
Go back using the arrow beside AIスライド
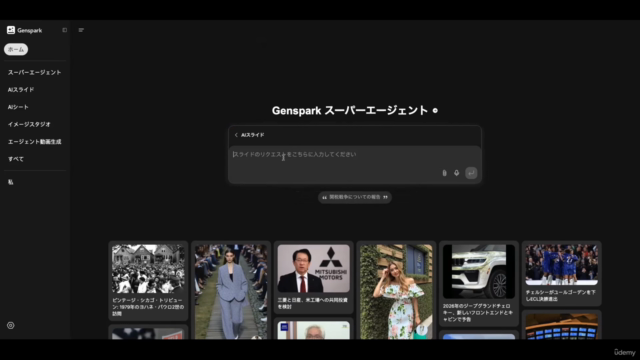(x=236, y=135)
